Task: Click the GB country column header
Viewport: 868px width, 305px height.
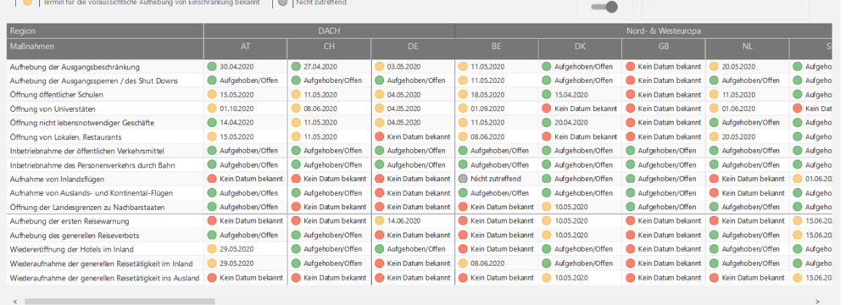Action: pyautogui.click(x=664, y=47)
